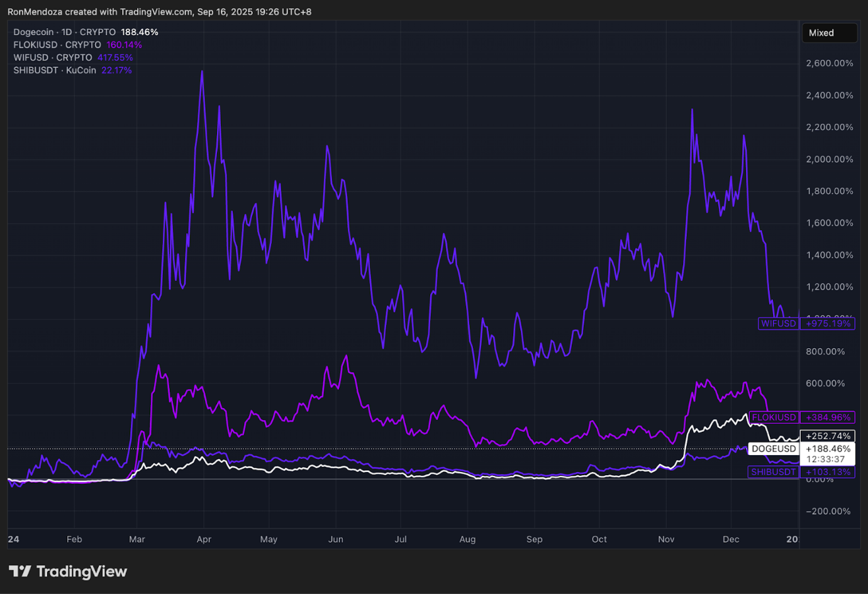Image resolution: width=868 pixels, height=594 pixels.
Task: Click the TradingView logo icon
Action: pyautogui.click(x=20, y=571)
